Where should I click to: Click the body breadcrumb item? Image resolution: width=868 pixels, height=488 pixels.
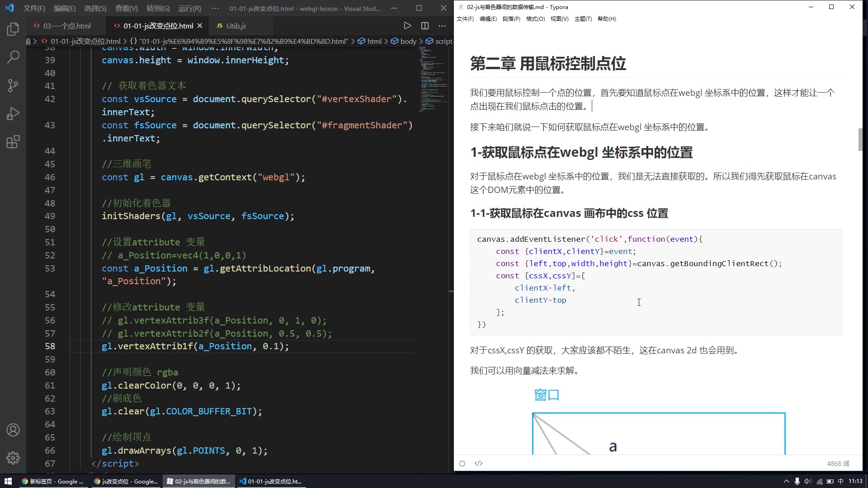(x=408, y=41)
